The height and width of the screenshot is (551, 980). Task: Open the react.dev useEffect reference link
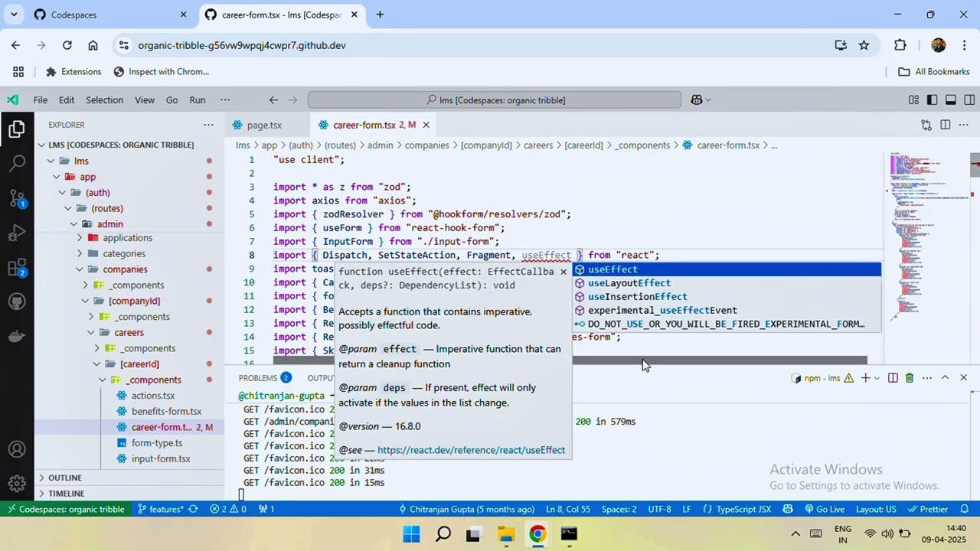[x=471, y=450]
